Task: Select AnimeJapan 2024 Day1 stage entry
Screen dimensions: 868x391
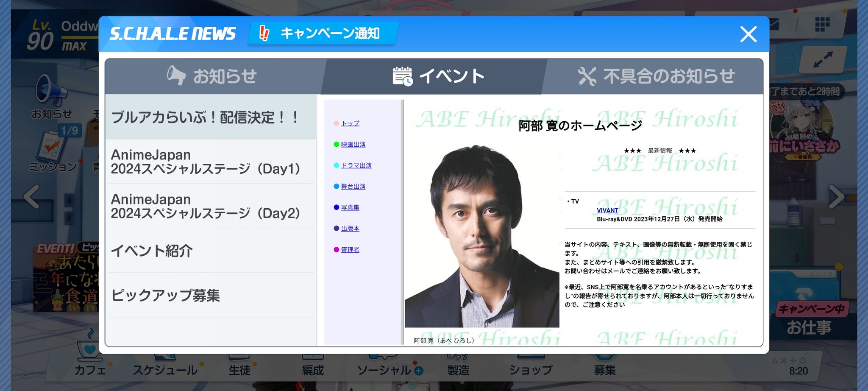Action: click(x=211, y=162)
